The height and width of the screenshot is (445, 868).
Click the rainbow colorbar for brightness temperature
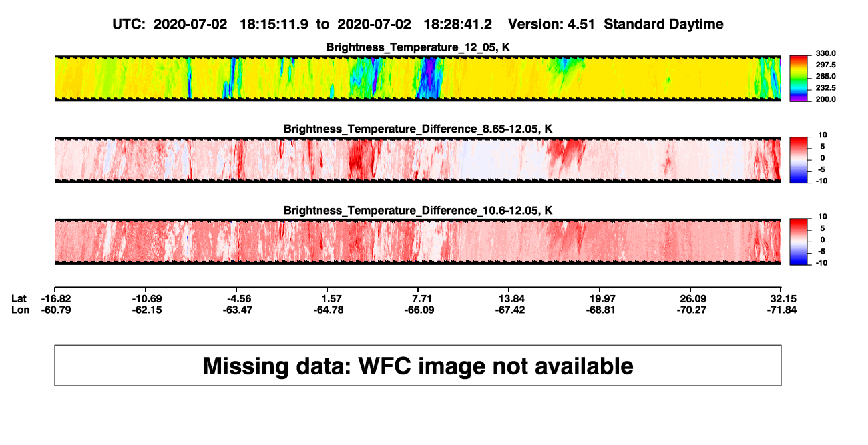point(797,79)
